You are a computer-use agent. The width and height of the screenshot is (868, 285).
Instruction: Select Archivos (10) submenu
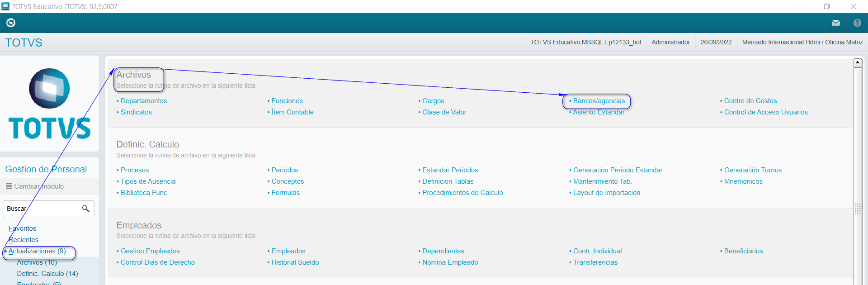click(x=37, y=262)
